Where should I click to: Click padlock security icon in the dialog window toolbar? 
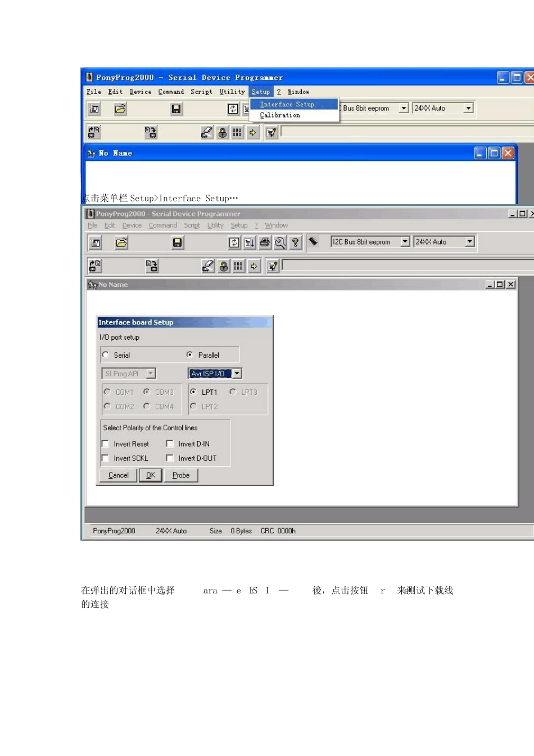tap(224, 266)
